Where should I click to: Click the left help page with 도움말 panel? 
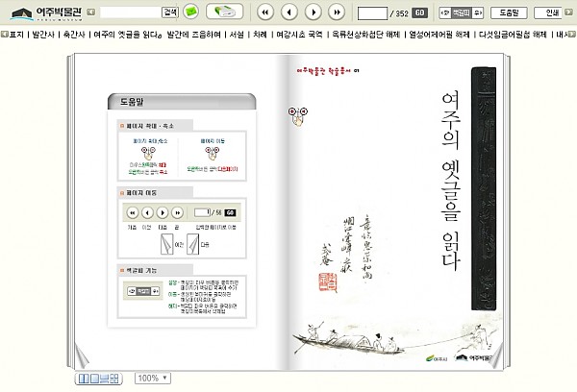tap(182, 210)
